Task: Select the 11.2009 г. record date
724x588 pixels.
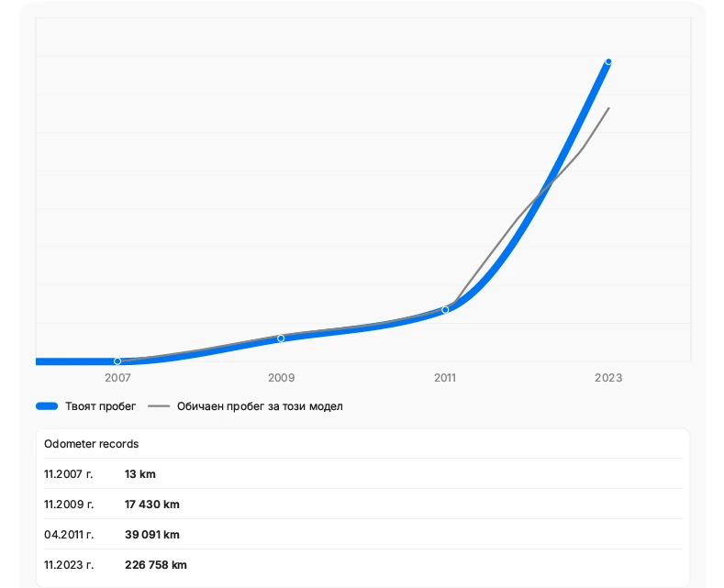Action: pos(69,505)
